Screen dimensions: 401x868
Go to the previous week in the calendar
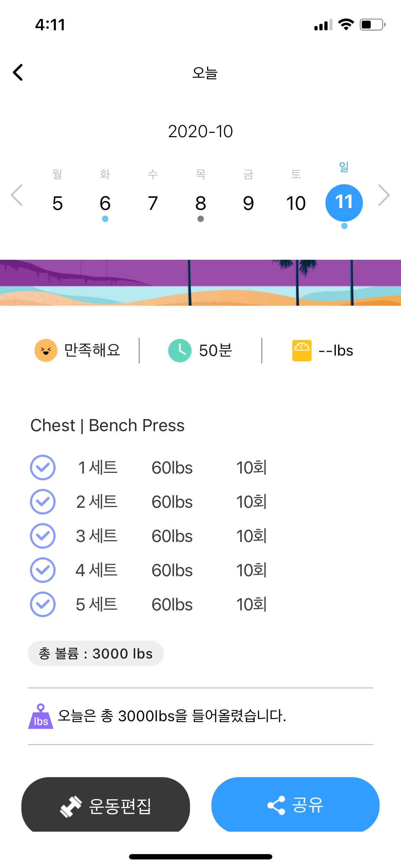tap(17, 195)
